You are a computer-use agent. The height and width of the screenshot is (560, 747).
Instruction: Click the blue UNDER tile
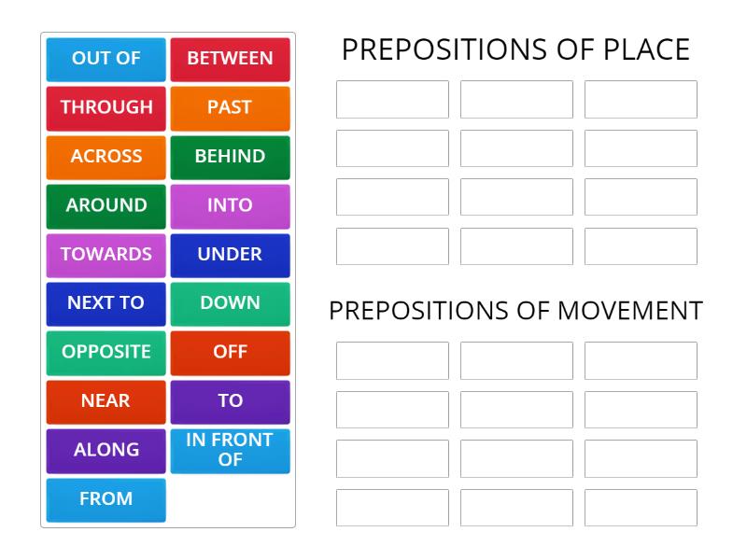(230, 255)
